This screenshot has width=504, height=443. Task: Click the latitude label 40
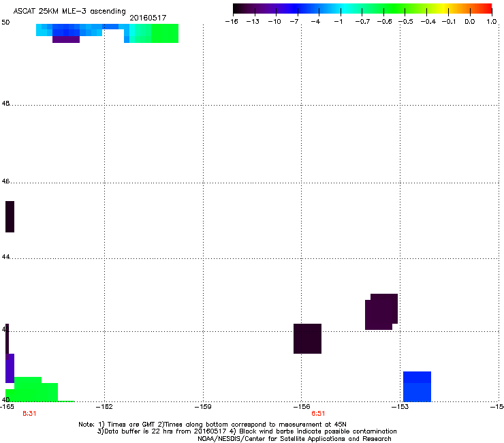(x=5, y=399)
